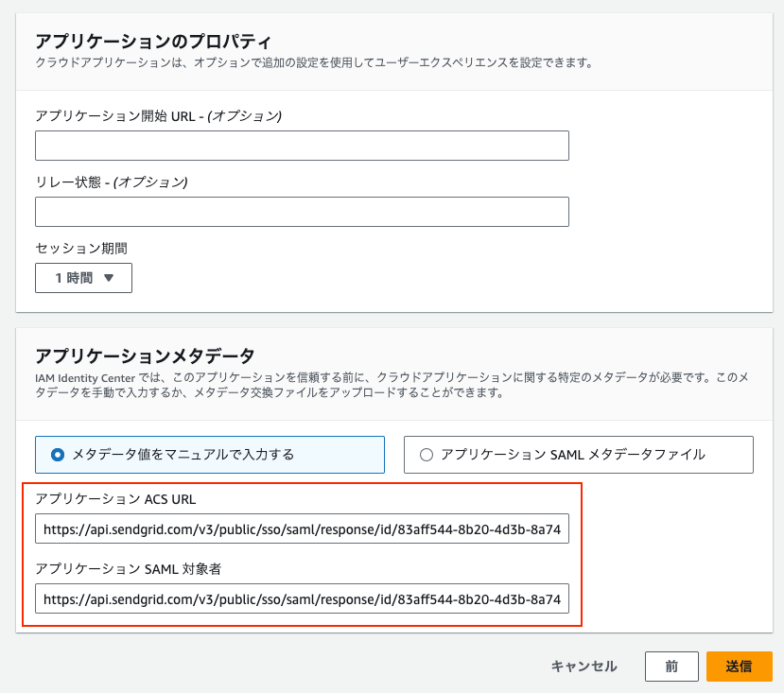
Task: Click the IAM Identity Center description text
Action: coord(392,385)
